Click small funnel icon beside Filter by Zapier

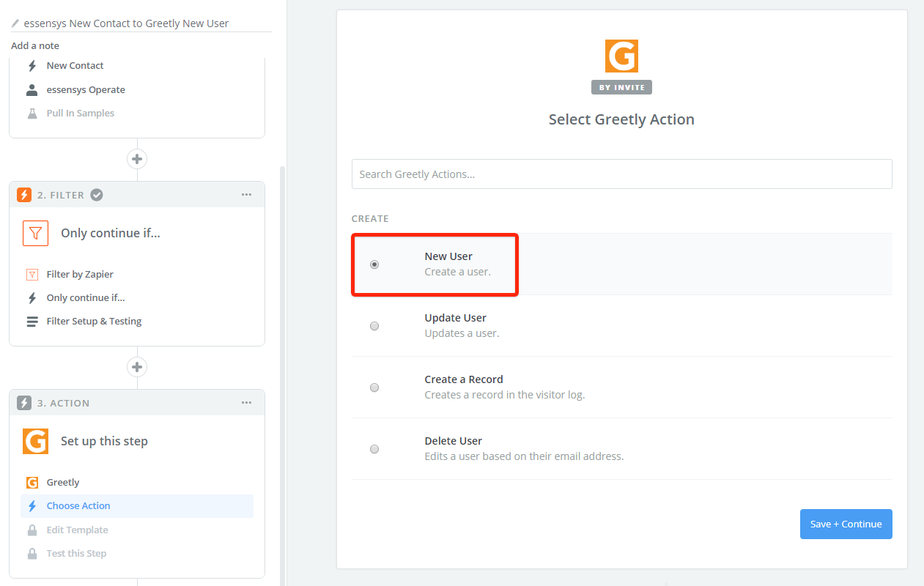click(32, 275)
